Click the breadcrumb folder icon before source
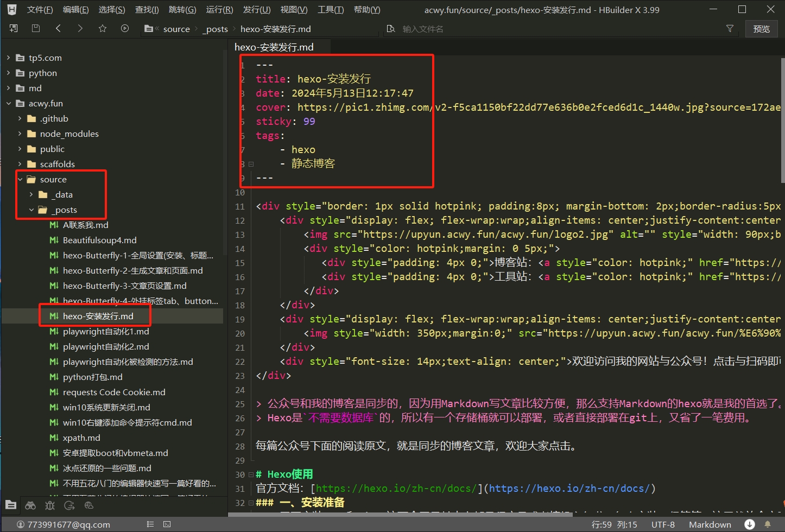The width and height of the screenshot is (785, 532). 149,29
